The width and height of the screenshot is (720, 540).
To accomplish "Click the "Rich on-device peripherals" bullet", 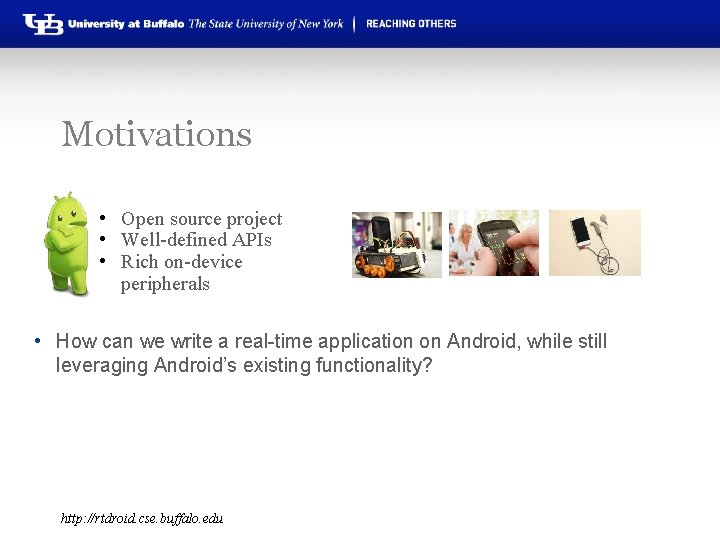I will [181, 273].
